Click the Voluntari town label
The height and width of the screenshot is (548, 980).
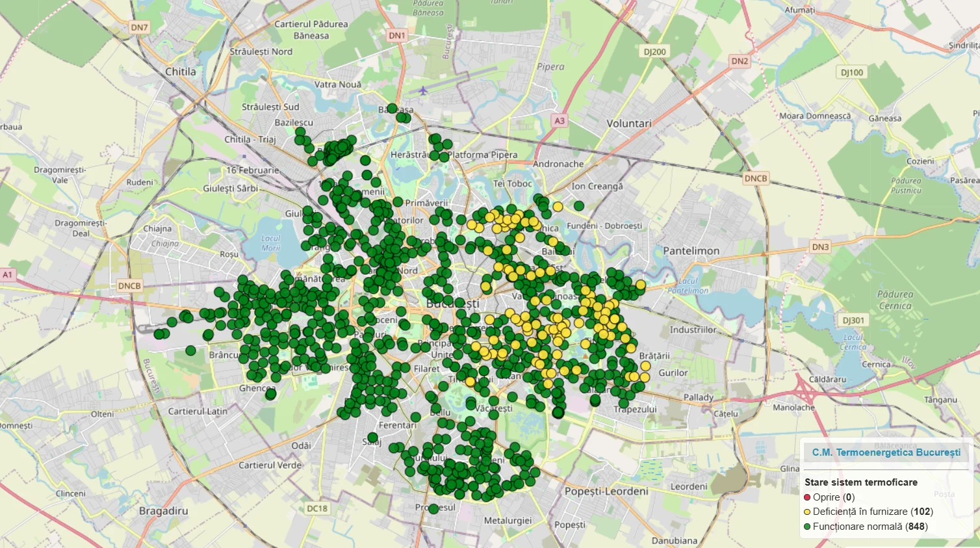pos(628,124)
